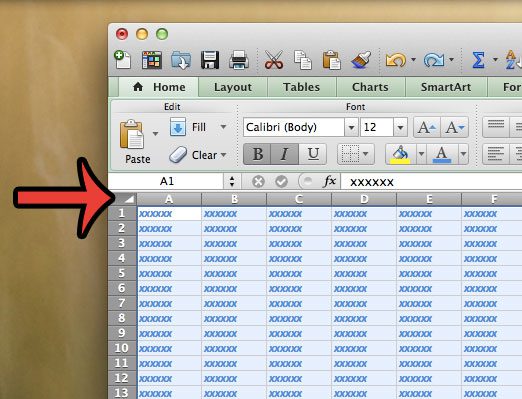This screenshot has width=522, height=399.
Task: Click the Name Box stepper arrows
Action: coord(232,181)
